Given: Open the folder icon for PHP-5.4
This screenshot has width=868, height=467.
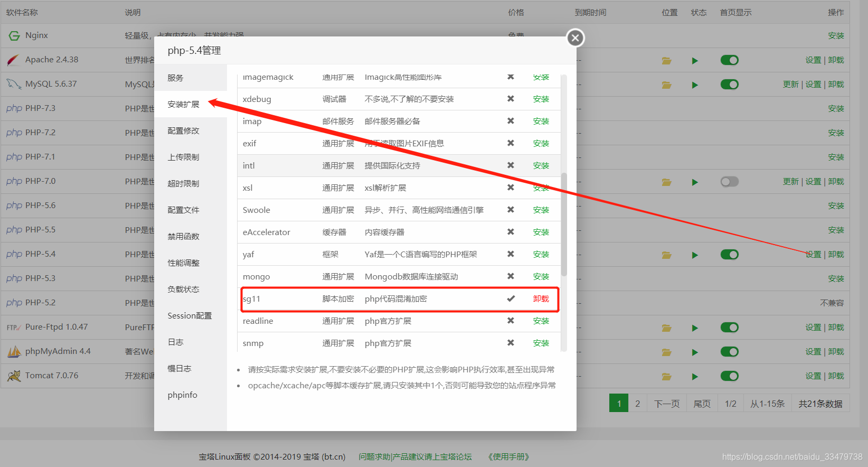Looking at the screenshot, I should (667, 255).
